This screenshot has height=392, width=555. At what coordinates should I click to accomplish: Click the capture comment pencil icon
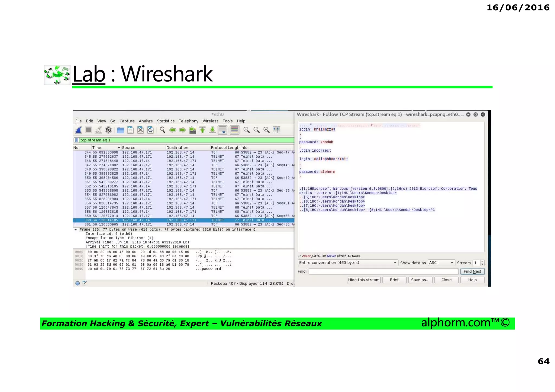point(85,283)
